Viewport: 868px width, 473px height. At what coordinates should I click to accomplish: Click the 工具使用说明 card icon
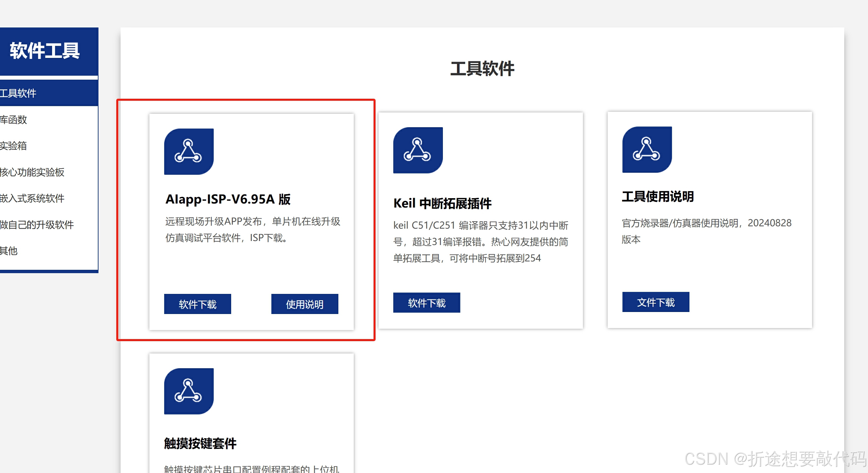tap(647, 150)
